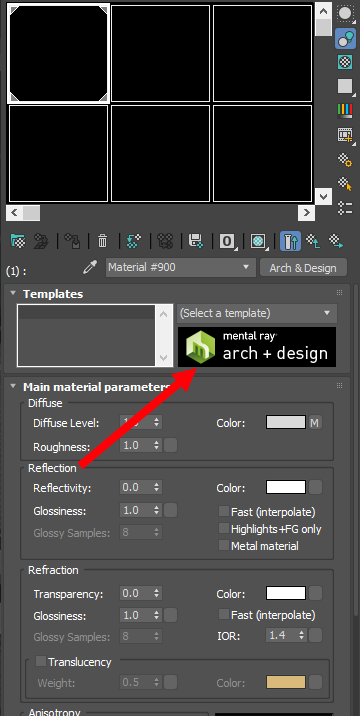This screenshot has height=716, width=360.
Task: Click template list scroll down arrow
Action: (x=164, y=358)
